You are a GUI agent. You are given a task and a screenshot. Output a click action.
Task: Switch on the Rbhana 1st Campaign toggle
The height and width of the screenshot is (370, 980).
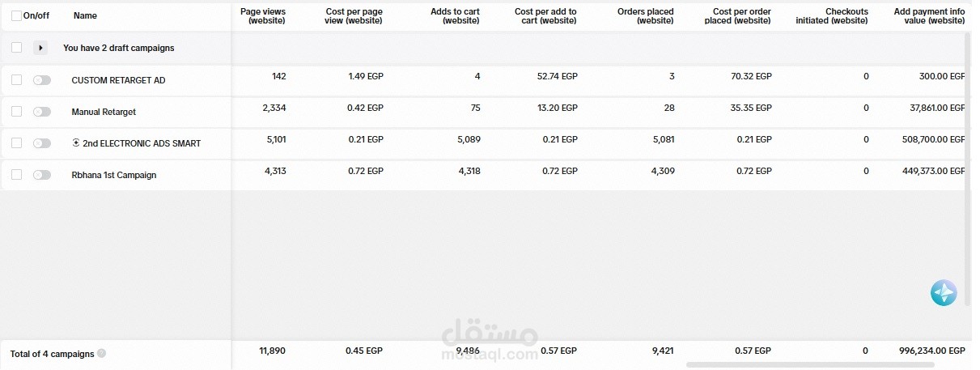(x=42, y=175)
